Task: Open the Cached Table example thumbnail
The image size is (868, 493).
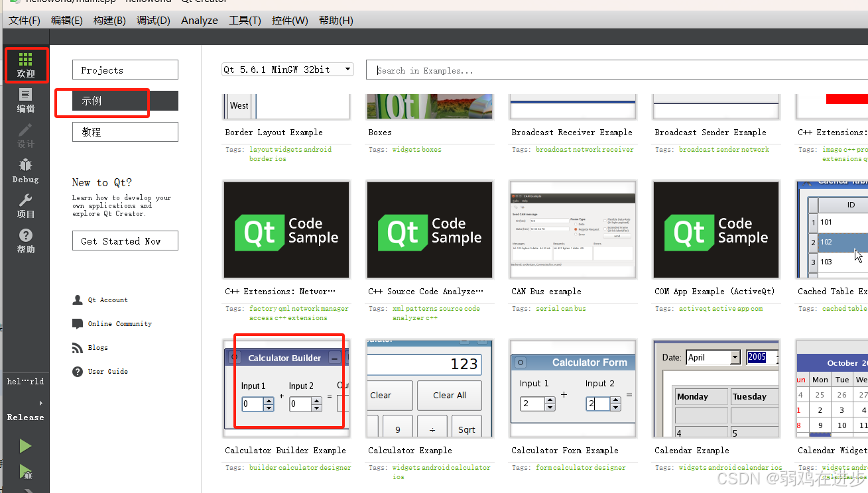Action: tap(832, 229)
